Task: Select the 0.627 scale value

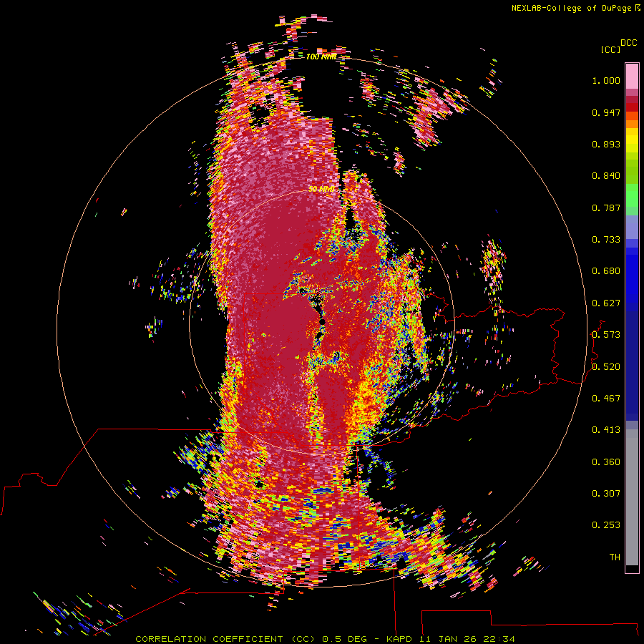Action: coord(606,303)
